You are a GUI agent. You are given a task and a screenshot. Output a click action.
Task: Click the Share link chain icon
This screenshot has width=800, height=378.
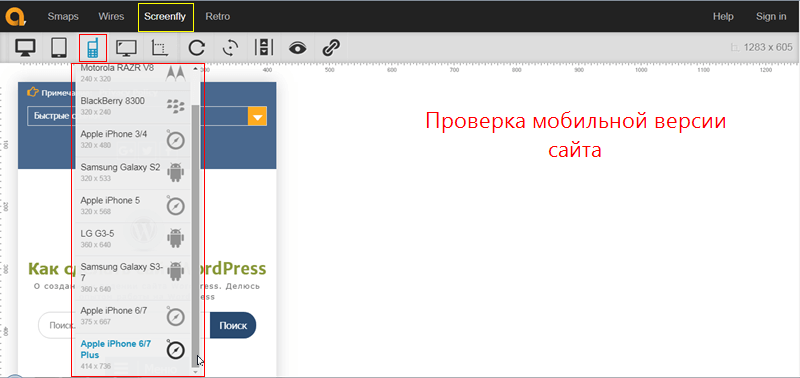331,48
